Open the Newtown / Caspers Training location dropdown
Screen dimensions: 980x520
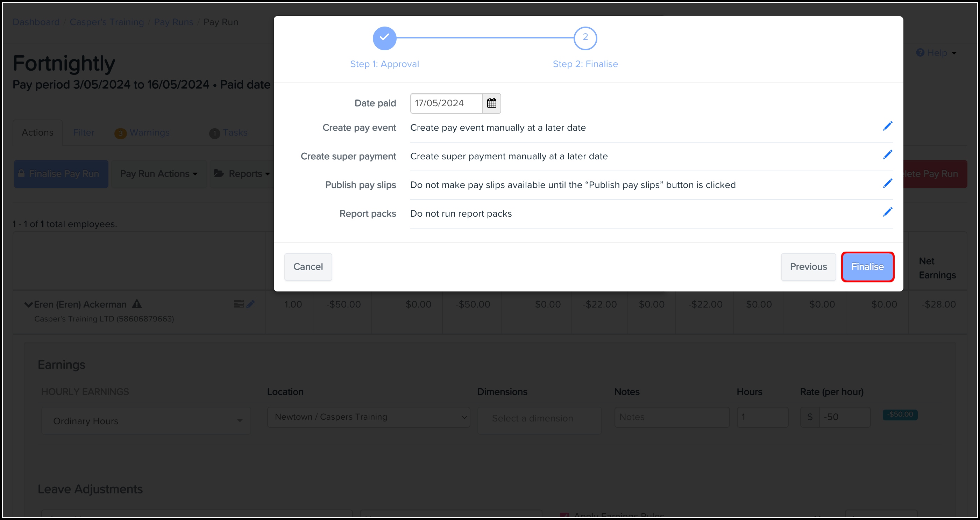point(368,417)
